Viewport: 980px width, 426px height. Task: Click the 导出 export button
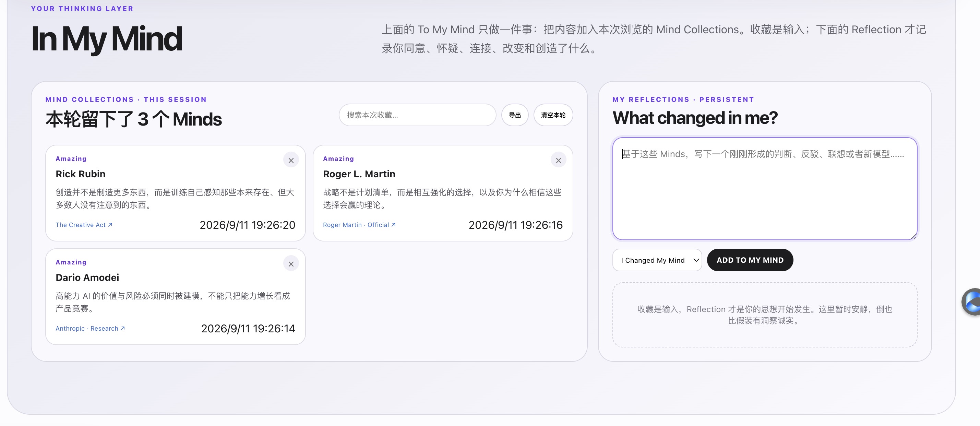[515, 115]
